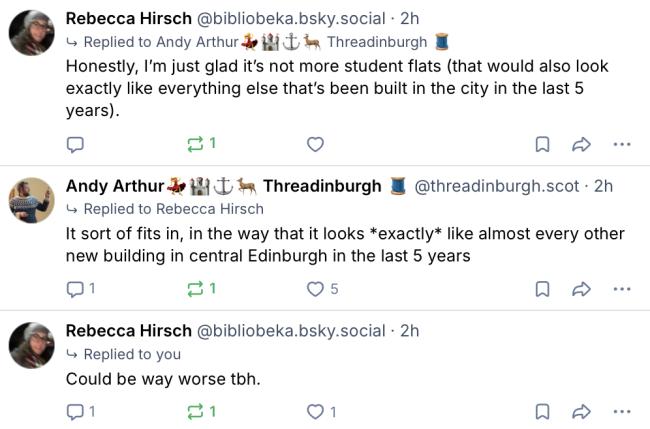Click 'Replied to Rebecca Hirsch' link

click(x=173, y=209)
